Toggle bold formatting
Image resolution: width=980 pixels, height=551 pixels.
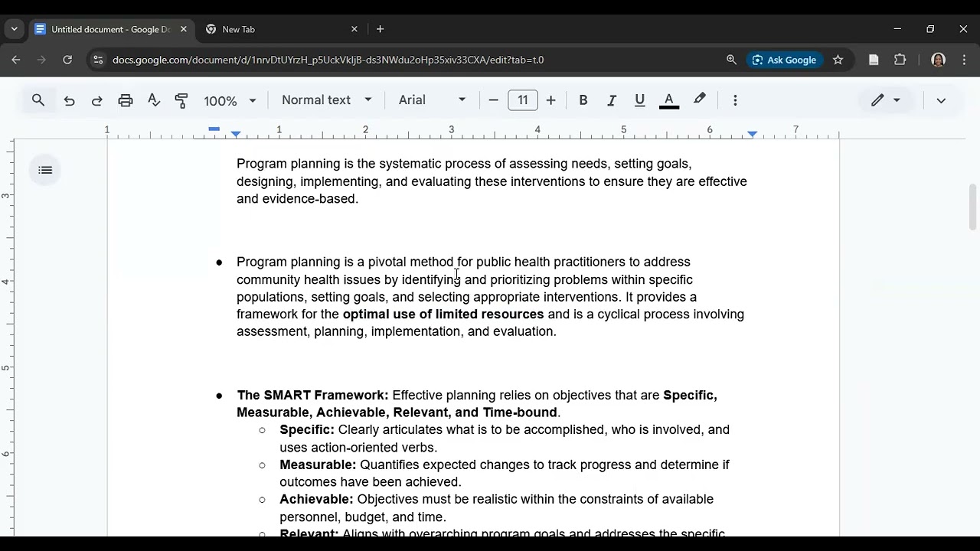click(x=583, y=100)
